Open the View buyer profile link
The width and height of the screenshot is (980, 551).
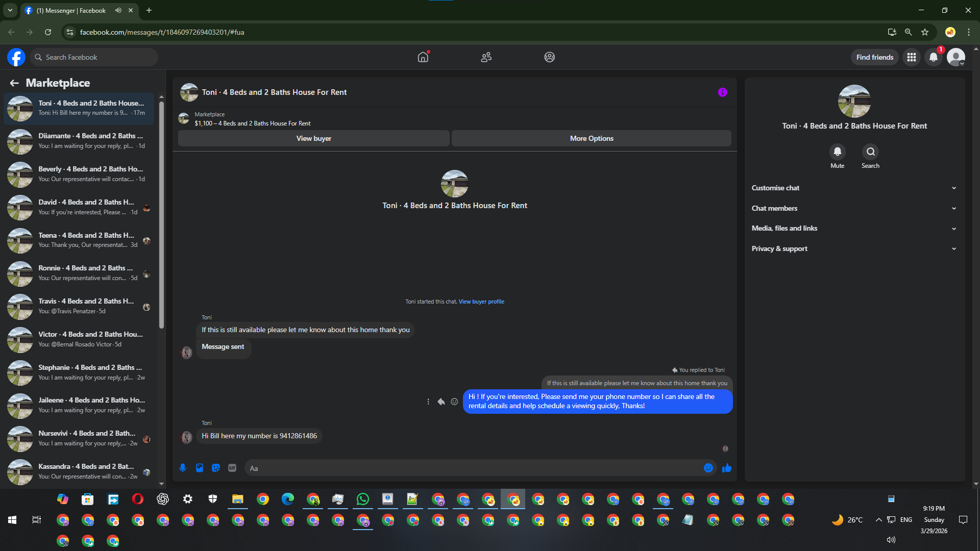pyautogui.click(x=481, y=302)
